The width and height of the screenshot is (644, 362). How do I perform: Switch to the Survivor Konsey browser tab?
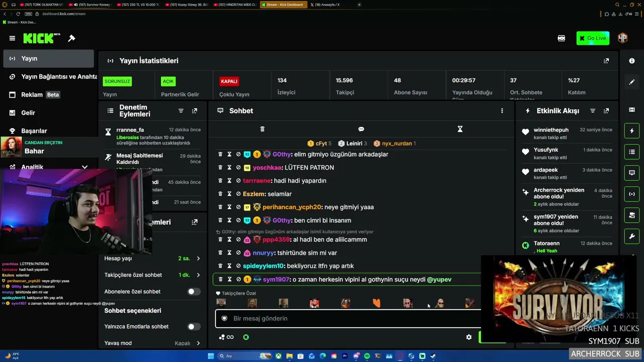click(x=91, y=5)
